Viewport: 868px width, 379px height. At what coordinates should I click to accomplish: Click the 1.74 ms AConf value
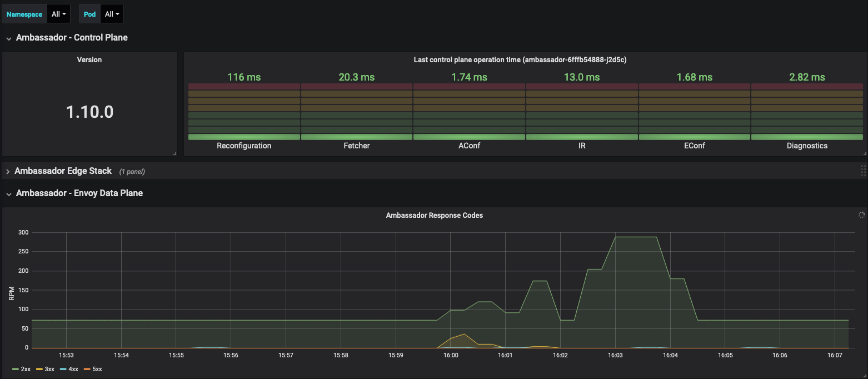tap(470, 77)
